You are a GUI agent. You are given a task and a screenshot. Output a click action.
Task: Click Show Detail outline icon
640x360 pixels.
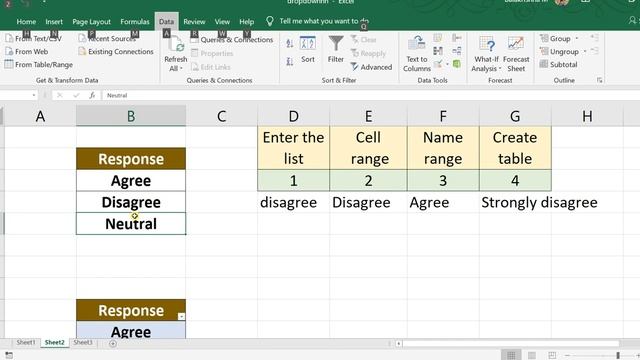tap(594, 38)
